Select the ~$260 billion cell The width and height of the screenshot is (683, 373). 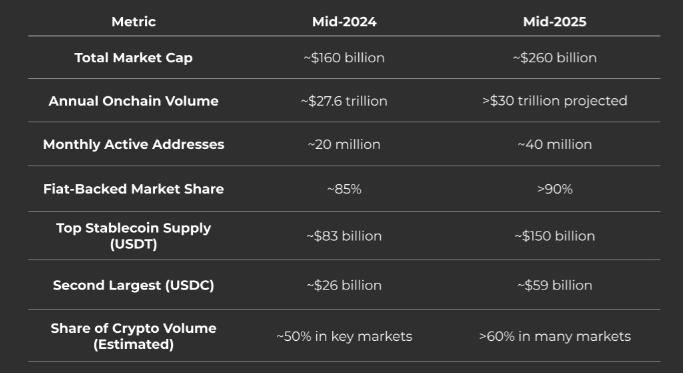point(555,58)
